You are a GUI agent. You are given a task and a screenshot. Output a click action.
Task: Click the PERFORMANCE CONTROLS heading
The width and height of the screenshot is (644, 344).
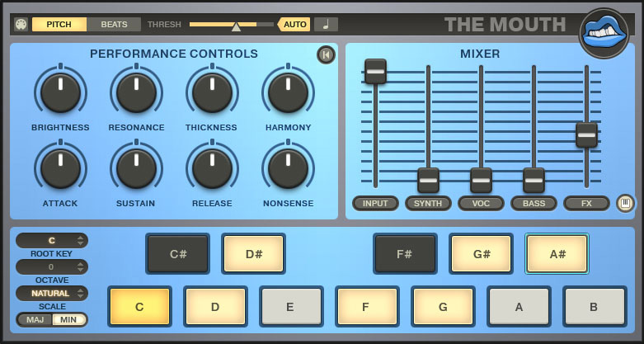coord(174,54)
